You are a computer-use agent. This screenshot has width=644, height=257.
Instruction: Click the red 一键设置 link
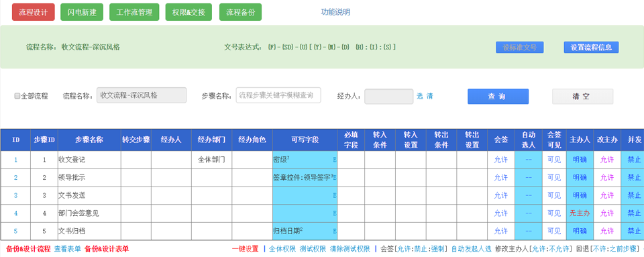coord(246,249)
